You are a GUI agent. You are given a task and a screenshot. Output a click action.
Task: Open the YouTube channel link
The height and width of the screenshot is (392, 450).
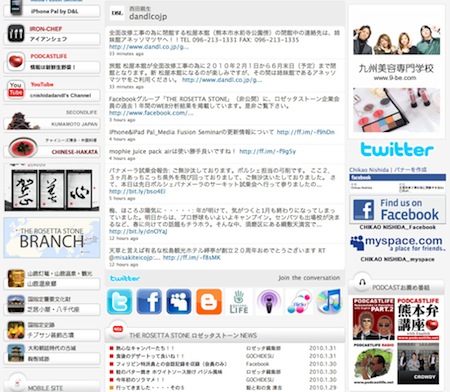52,90
